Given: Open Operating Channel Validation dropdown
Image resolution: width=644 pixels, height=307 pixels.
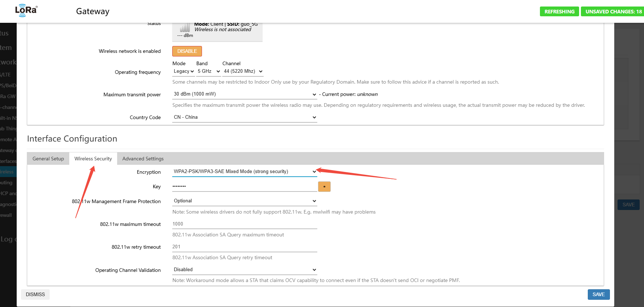Looking at the screenshot, I should click(x=244, y=270).
